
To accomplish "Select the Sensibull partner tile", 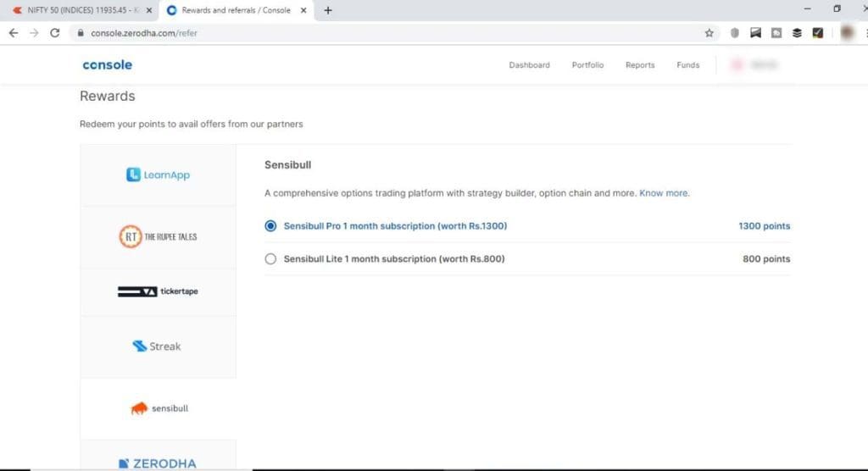I will pyautogui.click(x=158, y=408).
